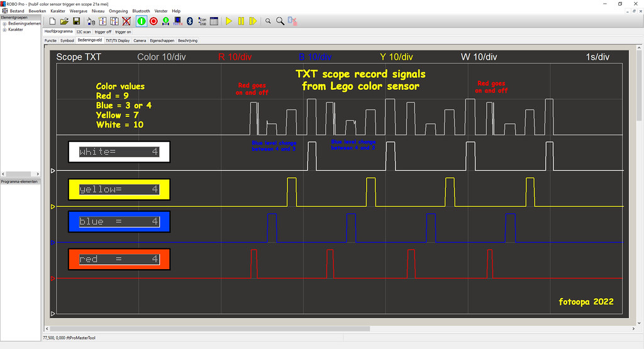
Task: Click the 'Color 10/div' label
Action: (x=162, y=57)
